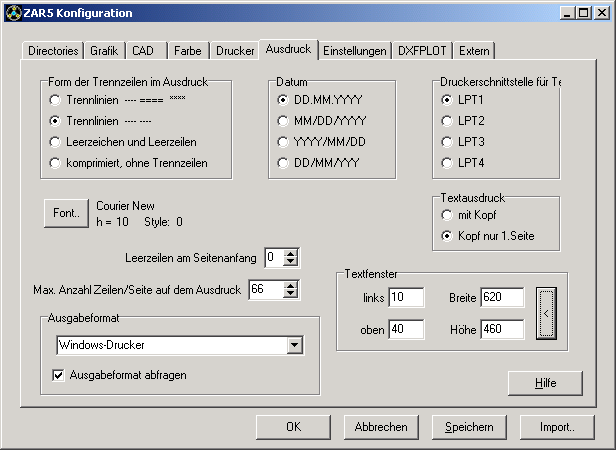The height and width of the screenshot is (450, 616).
Task: Select the MM/DD/YYYY date format
Action: 283,121
